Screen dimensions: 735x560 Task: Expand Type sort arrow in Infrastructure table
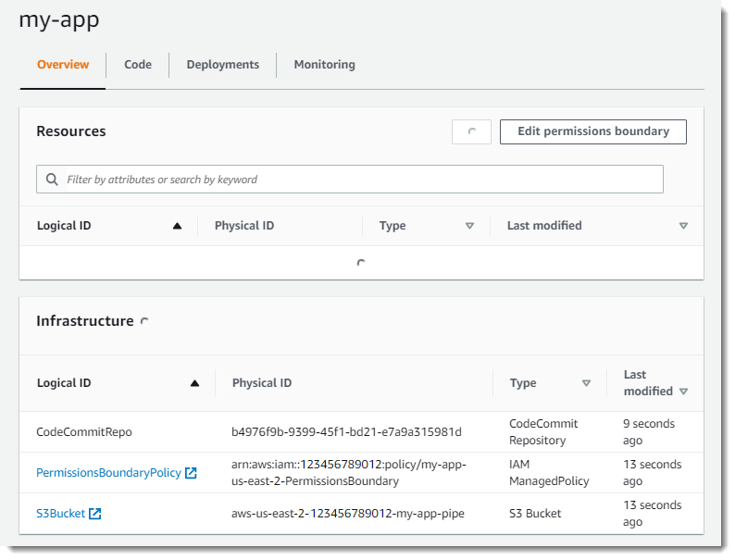tap(586, 383)
